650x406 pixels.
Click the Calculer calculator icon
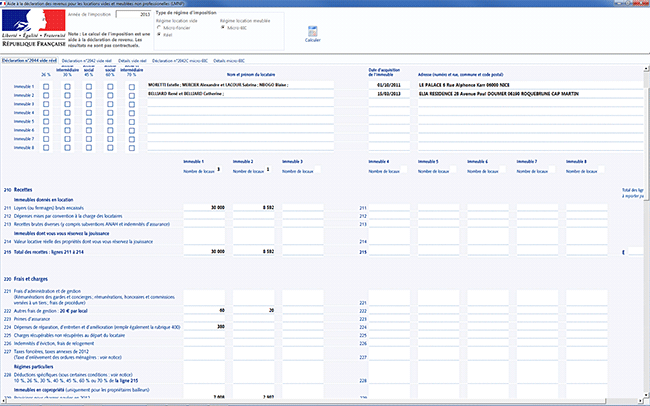[x=312, y=30]
